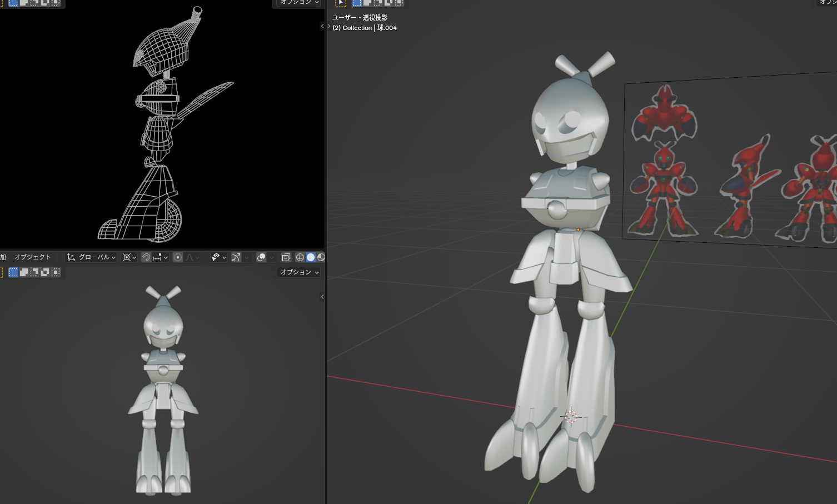Image resolution: width=837 pixels, height=504 pixels.
Task: Select subtract selection mode in bottom-left viewport
Action: (x=34, y=272)
